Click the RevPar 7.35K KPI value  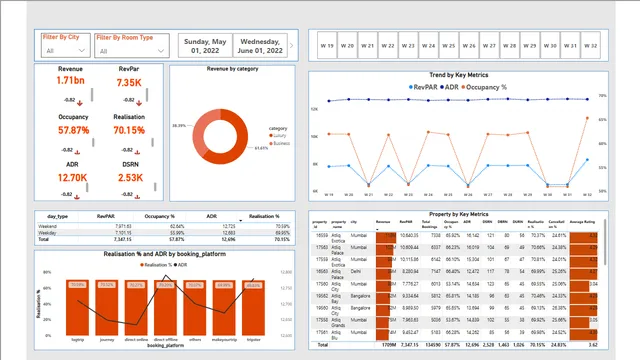tap(129, 82)
